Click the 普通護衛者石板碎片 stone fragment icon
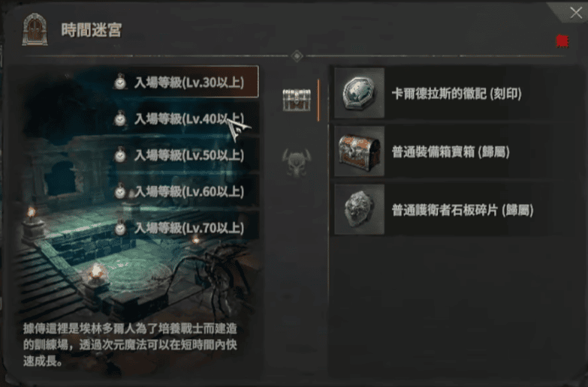 [359, 209]
